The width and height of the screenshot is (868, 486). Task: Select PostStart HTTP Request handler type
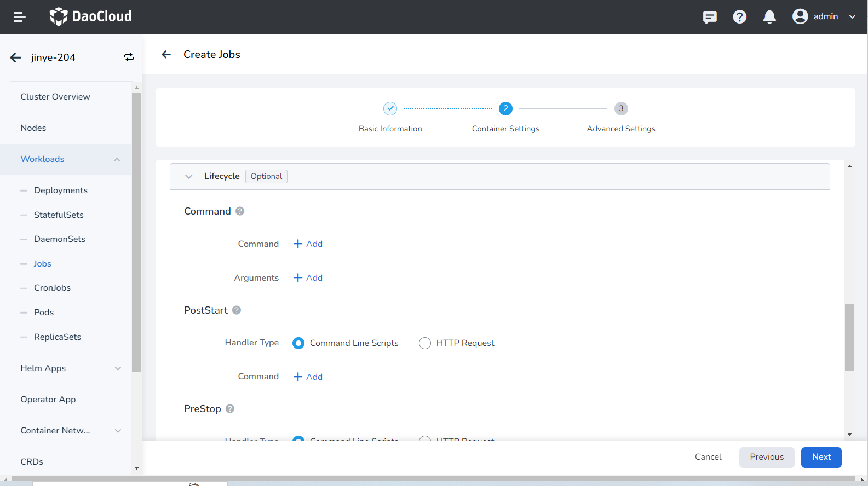[x=425, y=343]
